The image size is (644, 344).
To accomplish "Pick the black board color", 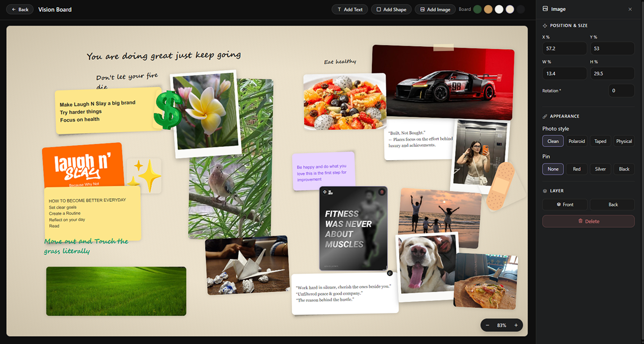I will 521,10.
